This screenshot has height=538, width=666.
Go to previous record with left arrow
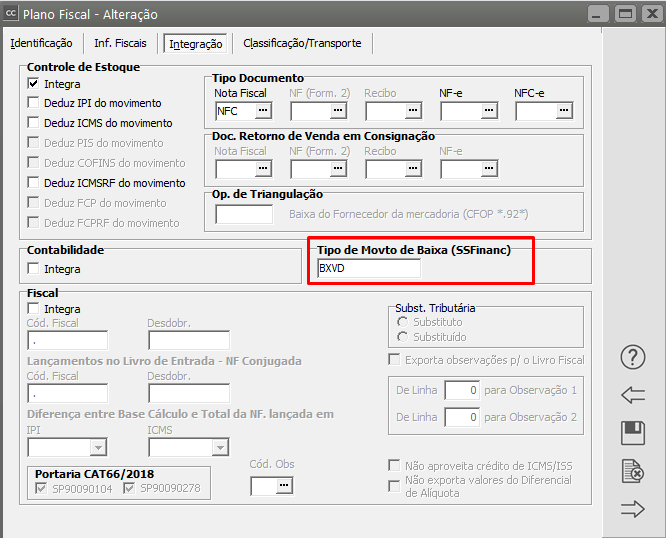[x=632, y=395]
